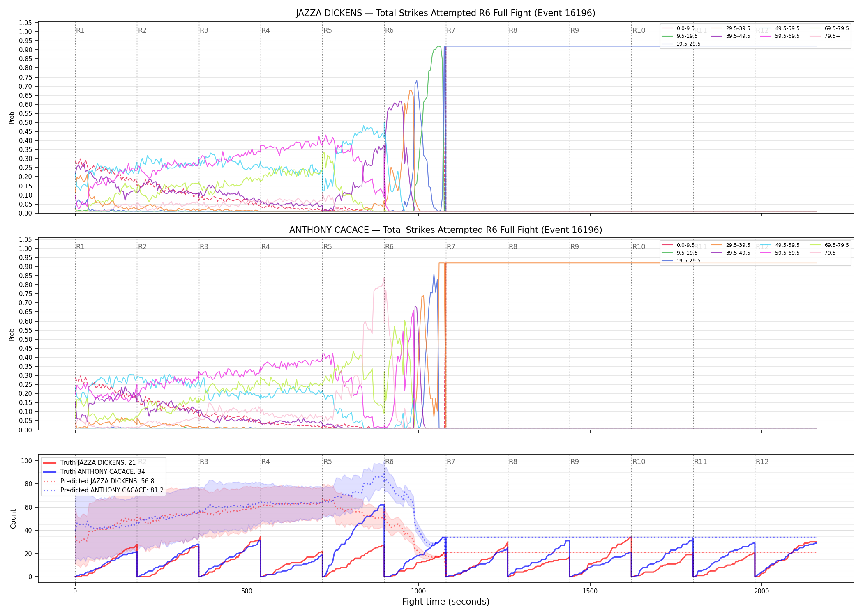The image size is (863, 616).
Task: Click the 0.0-9.5 legend entry in top chart
Action: 678,28
